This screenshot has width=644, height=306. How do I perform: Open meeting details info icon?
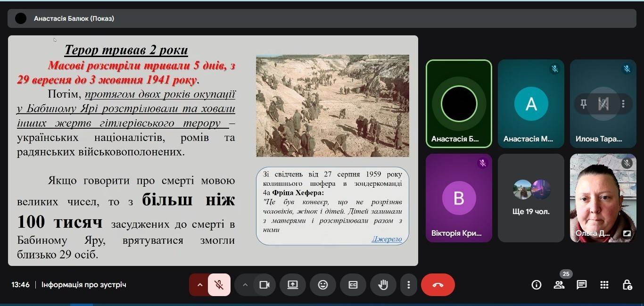(x=537, y=285)
